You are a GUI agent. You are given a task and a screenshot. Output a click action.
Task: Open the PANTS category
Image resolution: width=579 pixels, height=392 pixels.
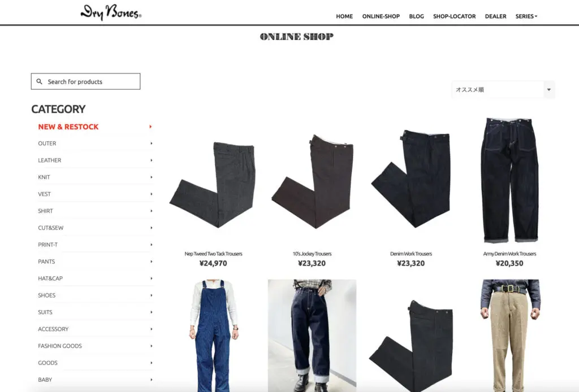(x=46, y=262)
